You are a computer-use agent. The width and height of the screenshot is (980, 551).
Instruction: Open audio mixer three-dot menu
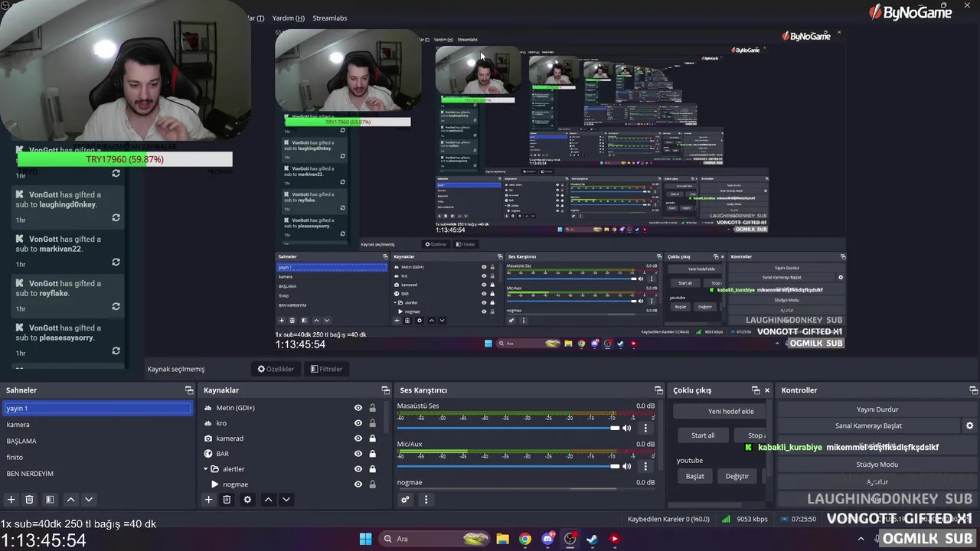pos(426,500)
